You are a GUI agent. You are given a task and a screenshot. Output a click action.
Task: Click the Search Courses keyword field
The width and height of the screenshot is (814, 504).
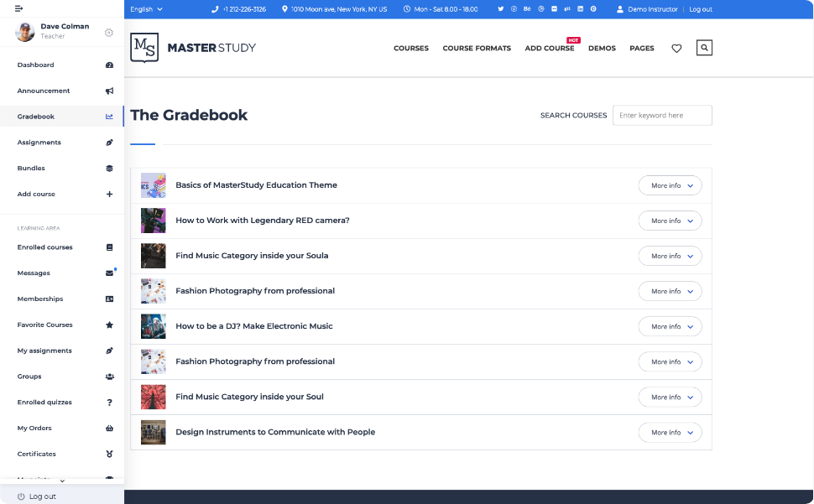click(662, 116)
